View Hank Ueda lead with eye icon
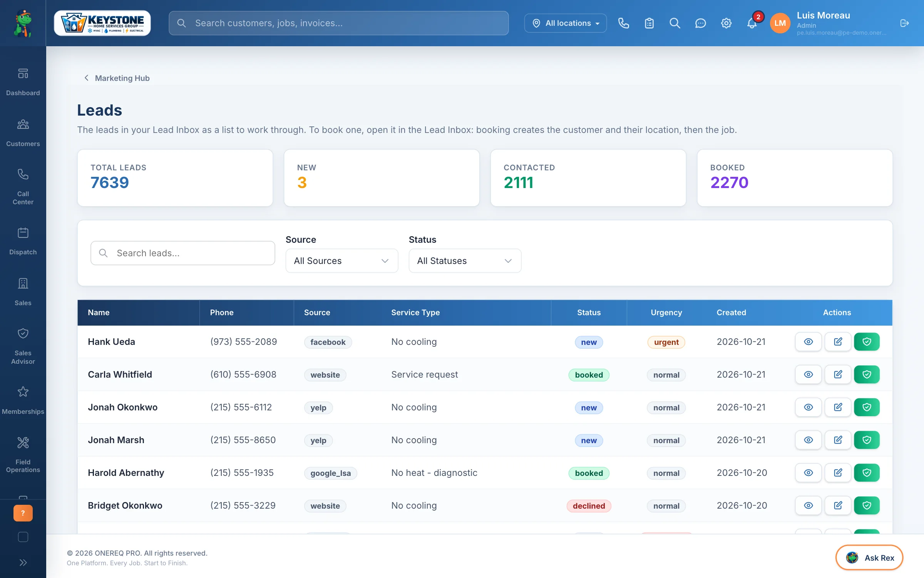The height and width of the screenshot is (578, 924). 808,342
